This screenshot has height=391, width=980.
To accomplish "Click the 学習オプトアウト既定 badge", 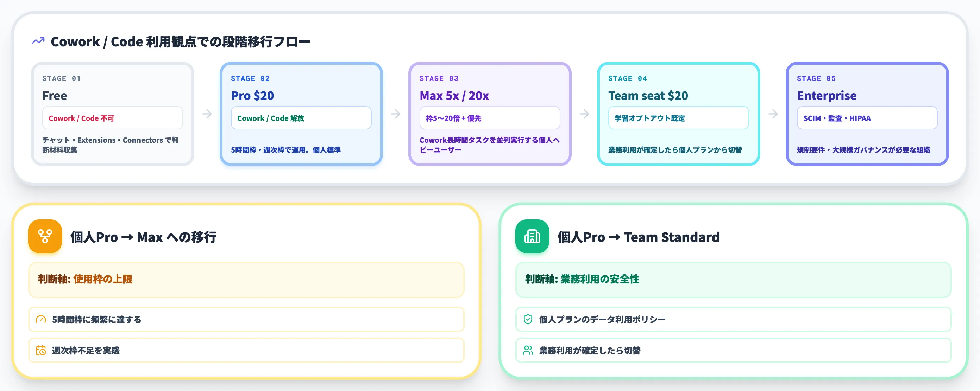I will pyautogui.click(x=679, y=118).
